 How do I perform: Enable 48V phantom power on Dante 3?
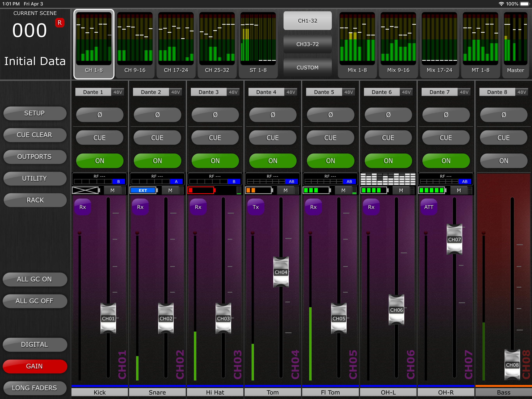(233, 92)
